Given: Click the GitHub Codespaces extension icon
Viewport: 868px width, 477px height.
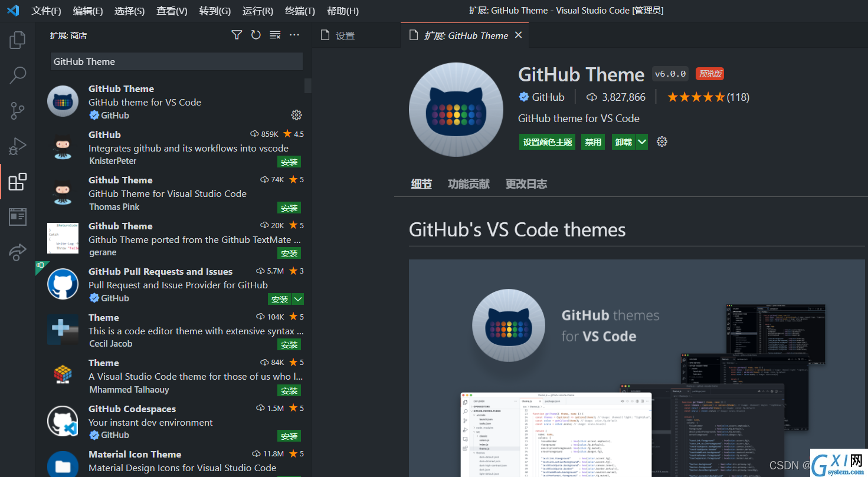Looking at the screenshot, I should coord(63,421).
